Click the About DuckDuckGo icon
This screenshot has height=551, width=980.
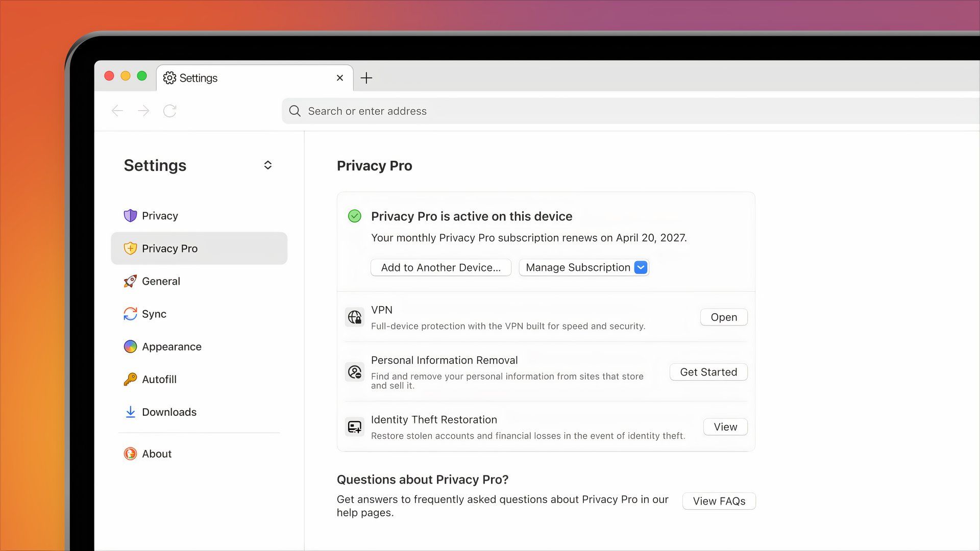130,454
